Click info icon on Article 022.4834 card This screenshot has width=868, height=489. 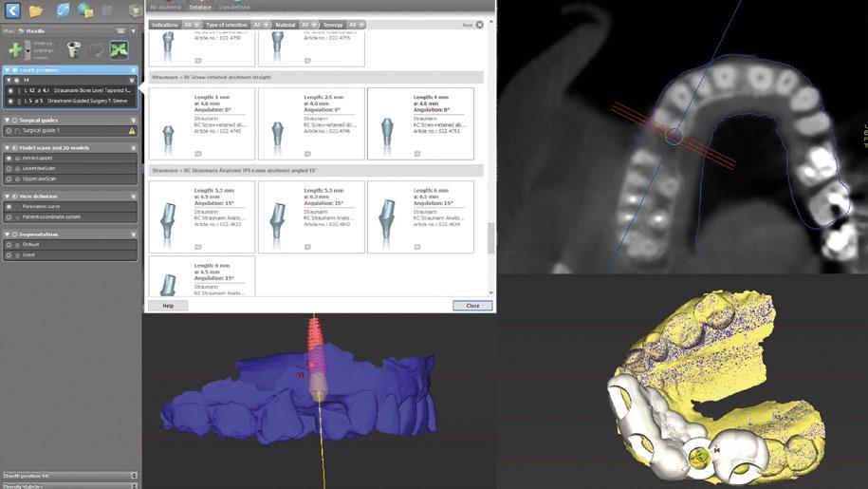tap(417, 247)
